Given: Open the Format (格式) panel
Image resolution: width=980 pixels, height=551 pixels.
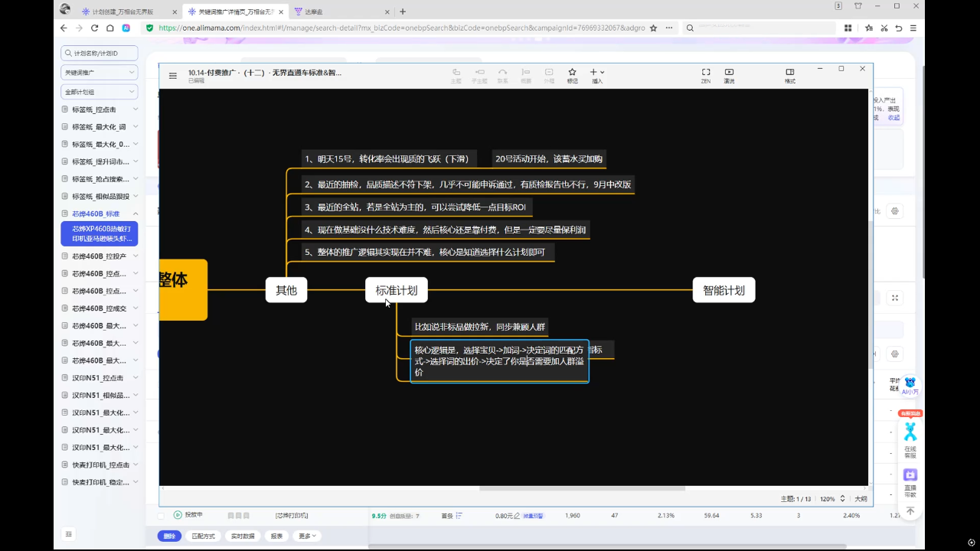Looking at the screenshot, I should coord(790,74).
